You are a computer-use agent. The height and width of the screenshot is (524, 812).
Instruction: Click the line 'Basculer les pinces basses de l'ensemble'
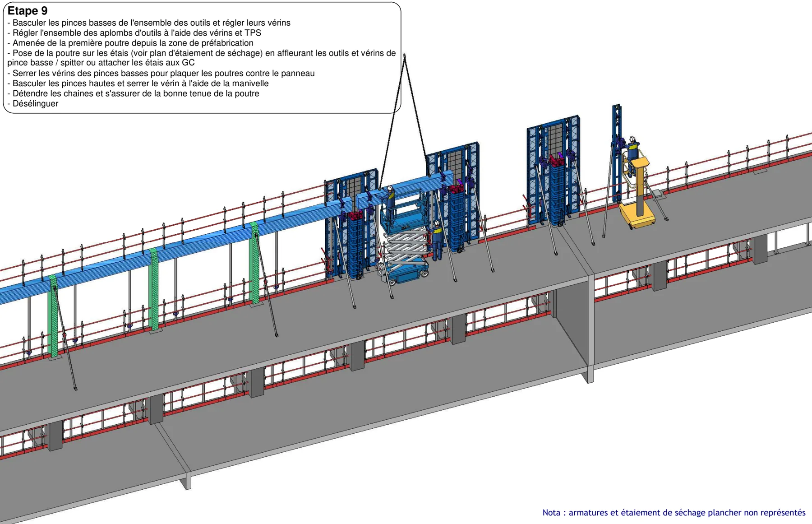pos(149,23)
